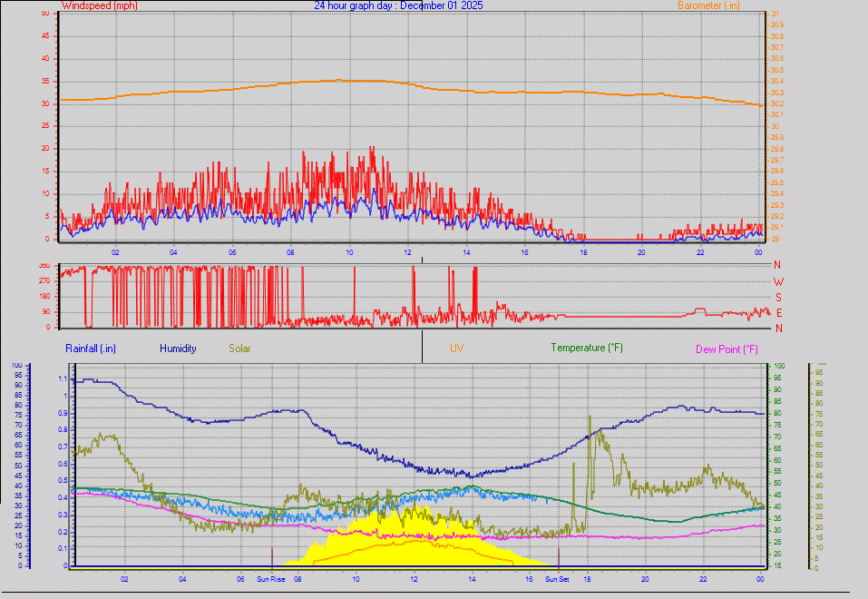
Task: Open the December 01 2025 graph title
Action: coord(398,5)
